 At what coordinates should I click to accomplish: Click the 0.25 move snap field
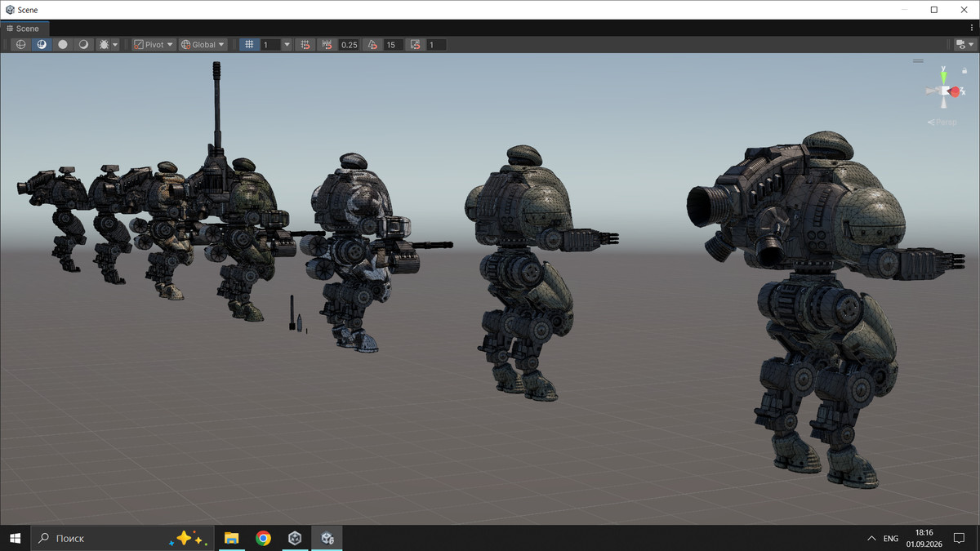coord(349,45)
